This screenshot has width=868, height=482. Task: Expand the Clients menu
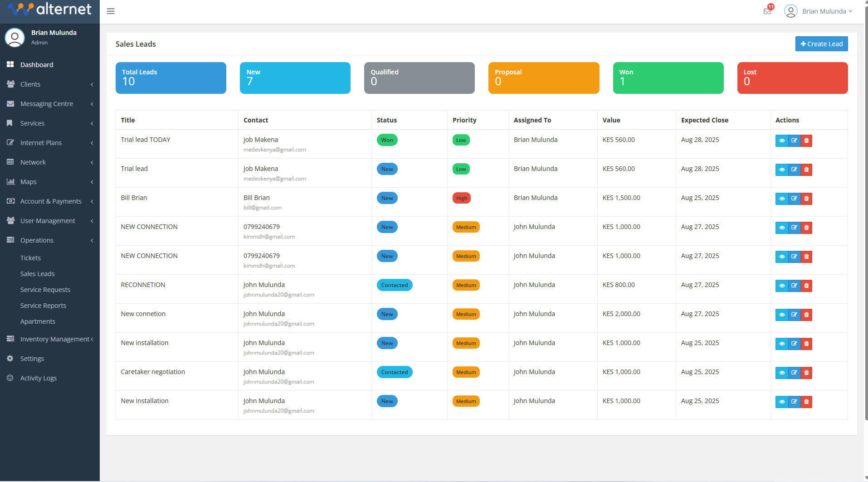[30, 84]
